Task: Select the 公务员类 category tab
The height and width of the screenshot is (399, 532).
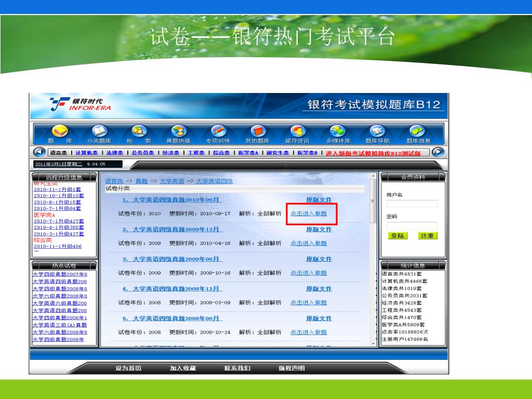Action: point(143,153)
